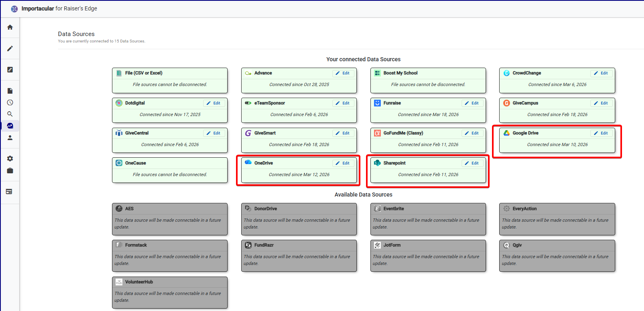Screen dimensions: 644x311
Task: Click Edit on the Dotdigital card
Action: click(x=214, y=103)
